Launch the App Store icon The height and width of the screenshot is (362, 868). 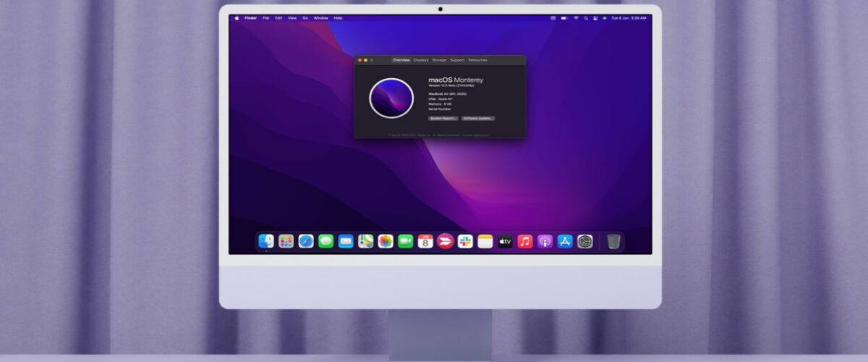pyautogui.click(x=565, y=241)
